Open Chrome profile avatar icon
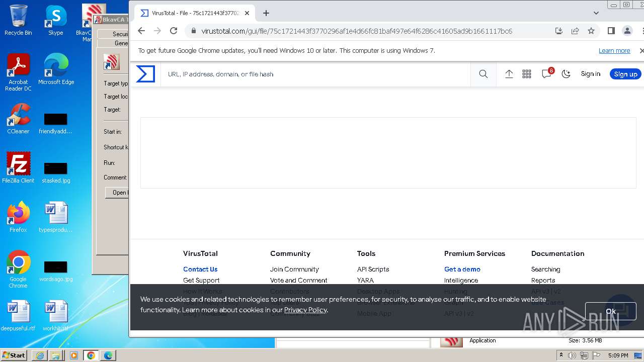The height and width of the screenshot is (362, 644). [x=627, y=31]
